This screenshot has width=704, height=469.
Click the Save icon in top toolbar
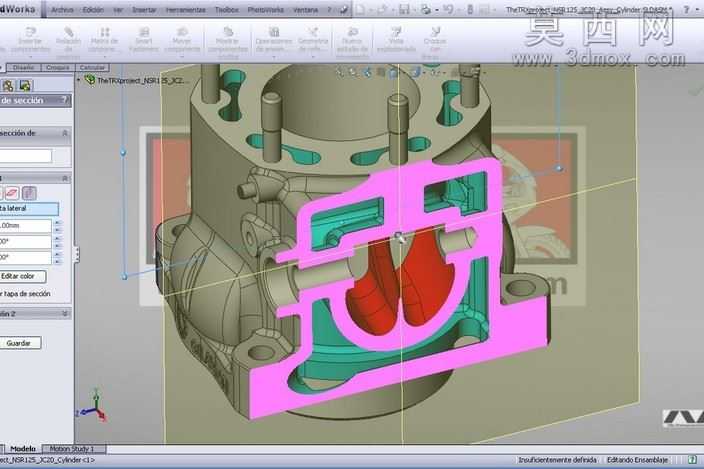[405, 9]
